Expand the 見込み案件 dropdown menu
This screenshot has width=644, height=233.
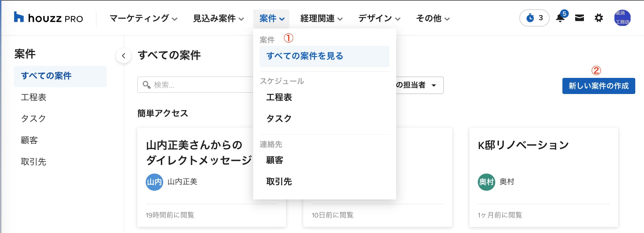point(218,18)
